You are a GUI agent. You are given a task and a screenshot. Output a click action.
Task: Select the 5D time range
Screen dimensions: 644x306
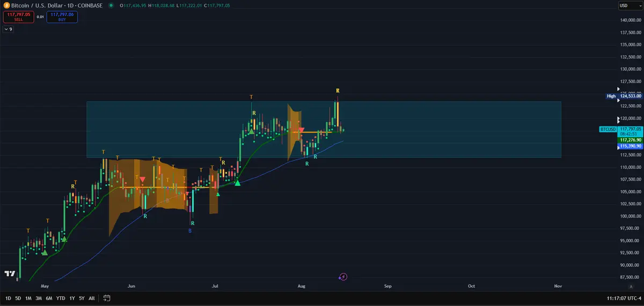18,298
